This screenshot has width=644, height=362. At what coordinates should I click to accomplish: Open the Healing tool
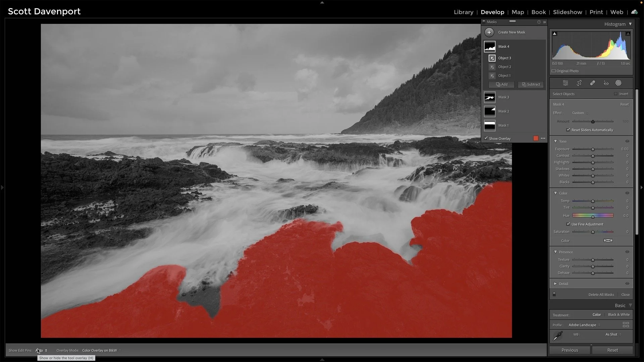point(592,83)
